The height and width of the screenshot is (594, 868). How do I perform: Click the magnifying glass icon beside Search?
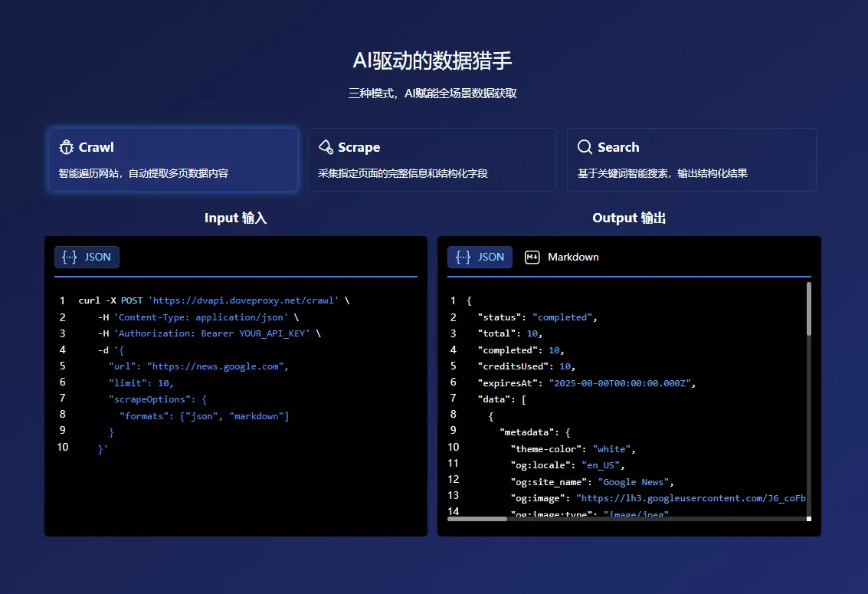pos(585,147)
